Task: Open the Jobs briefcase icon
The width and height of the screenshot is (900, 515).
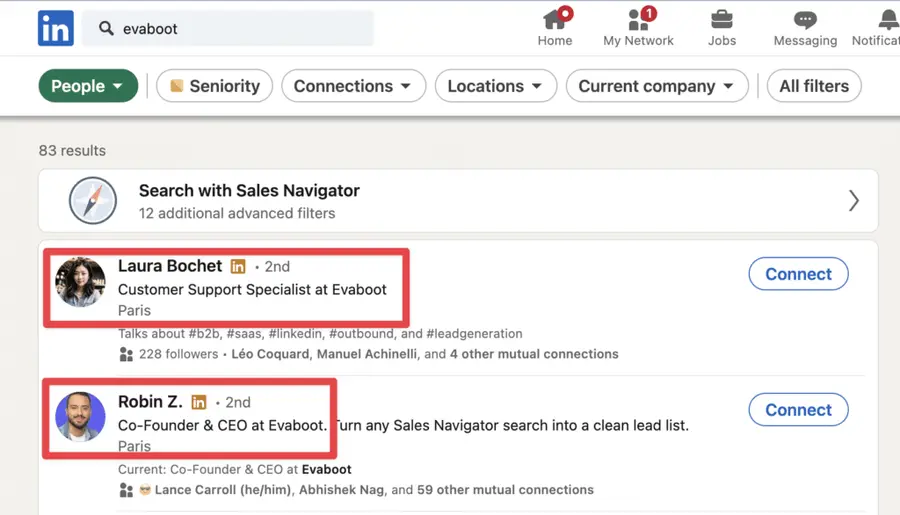Action: point(721,19)
